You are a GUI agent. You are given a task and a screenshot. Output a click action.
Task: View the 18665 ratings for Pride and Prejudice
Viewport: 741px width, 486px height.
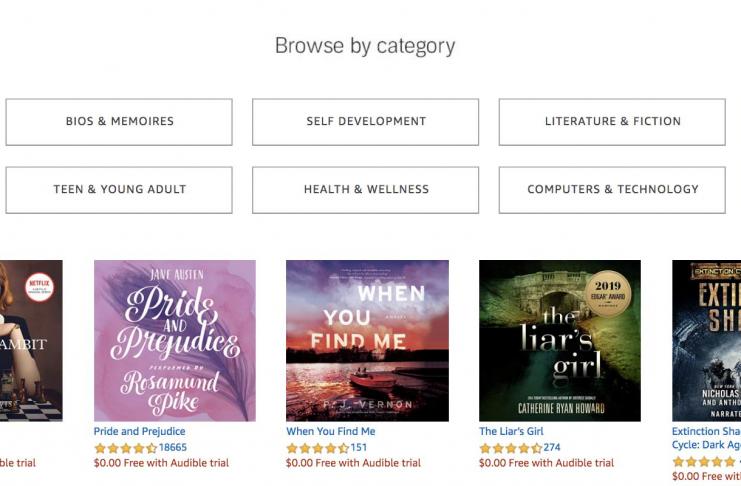pos(173,448)
